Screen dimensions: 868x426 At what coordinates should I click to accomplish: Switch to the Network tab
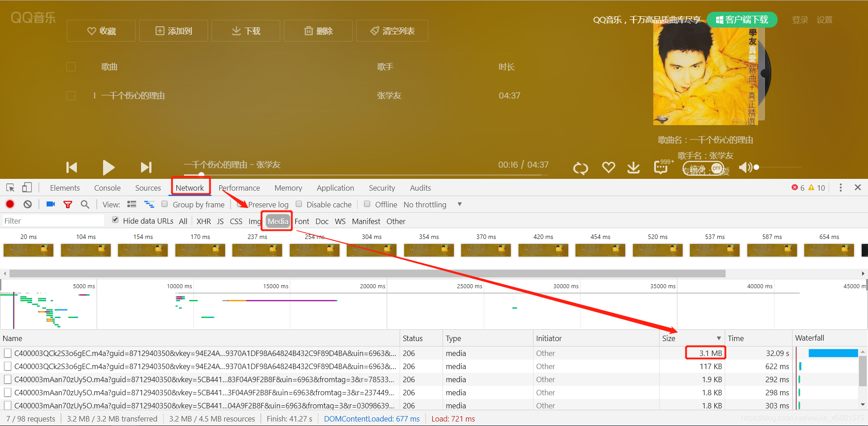tap(190, 188)
